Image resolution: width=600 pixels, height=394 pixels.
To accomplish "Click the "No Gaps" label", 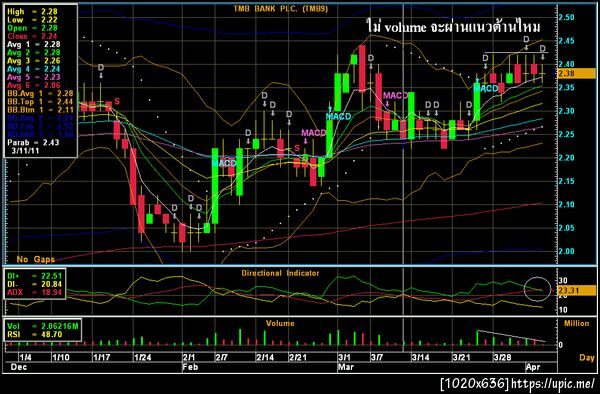I will 36,259.
